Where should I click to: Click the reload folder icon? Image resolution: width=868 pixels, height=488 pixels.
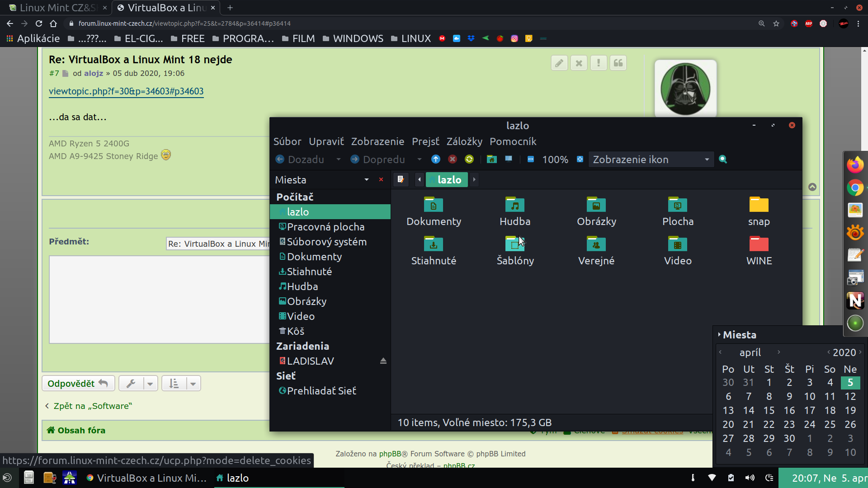coord(469,159)
